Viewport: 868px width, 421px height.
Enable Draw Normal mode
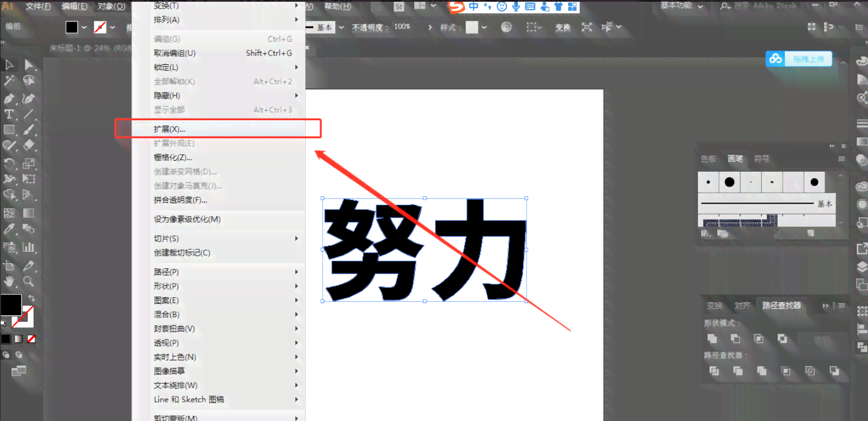(x=6, y=354)
